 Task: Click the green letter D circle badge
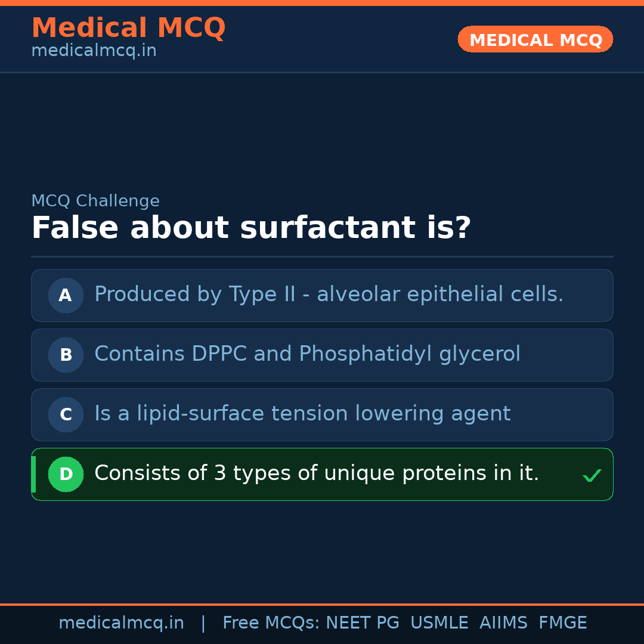coord(66,474)
